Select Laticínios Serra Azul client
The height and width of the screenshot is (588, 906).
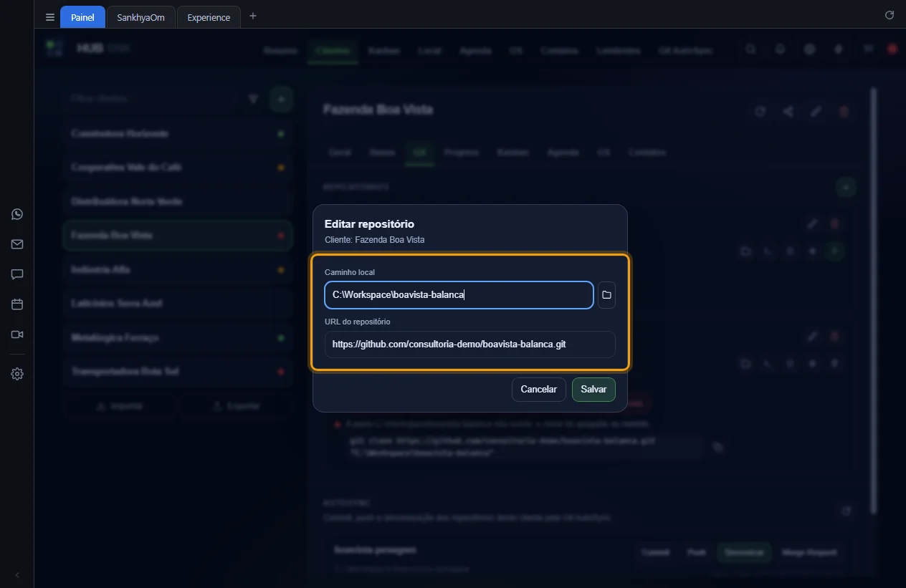178,304
